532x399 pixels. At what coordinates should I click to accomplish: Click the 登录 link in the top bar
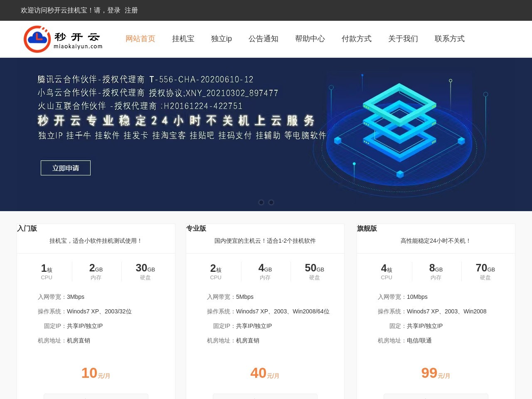(114, 10)
